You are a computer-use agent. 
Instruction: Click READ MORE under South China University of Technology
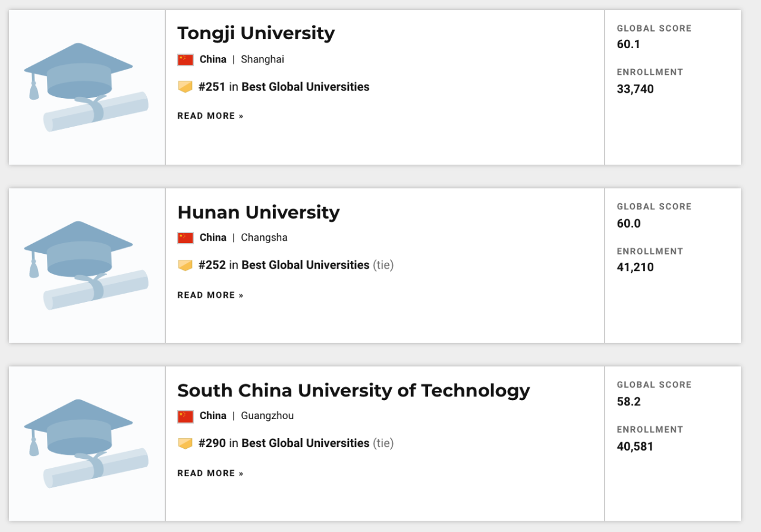tap(210, 473)
